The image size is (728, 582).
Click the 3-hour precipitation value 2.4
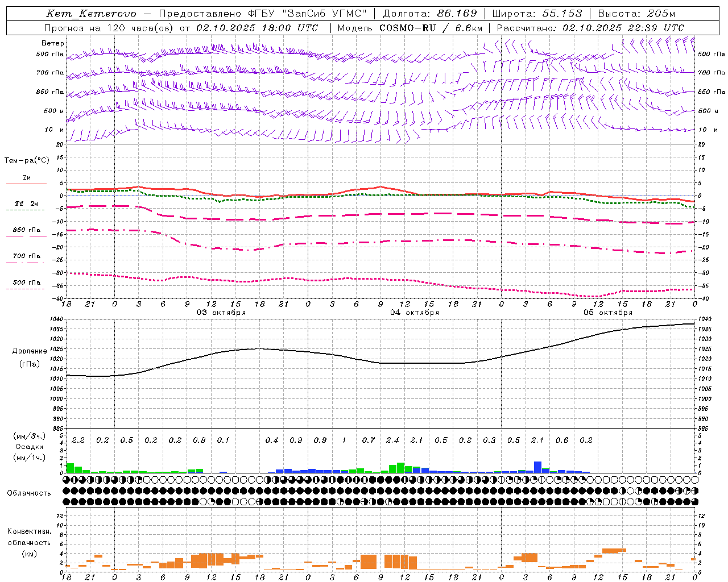(392, 440)
